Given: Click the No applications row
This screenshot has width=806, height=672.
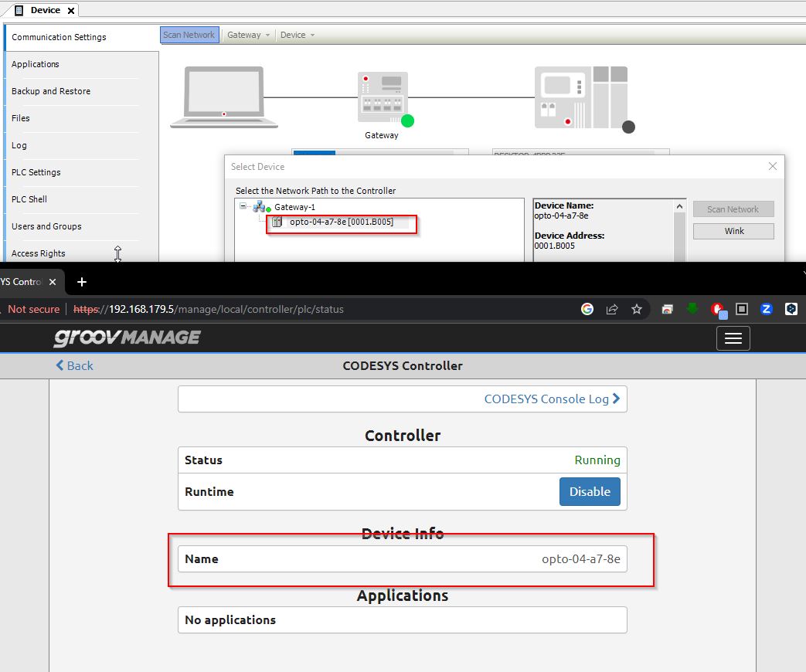Looking at the screenshot, I should (403, 620).
